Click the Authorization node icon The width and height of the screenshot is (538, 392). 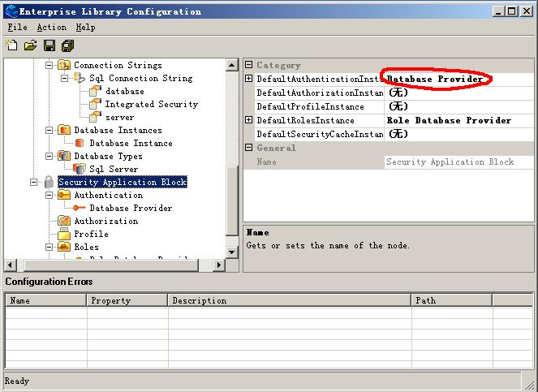coord(64,221)
